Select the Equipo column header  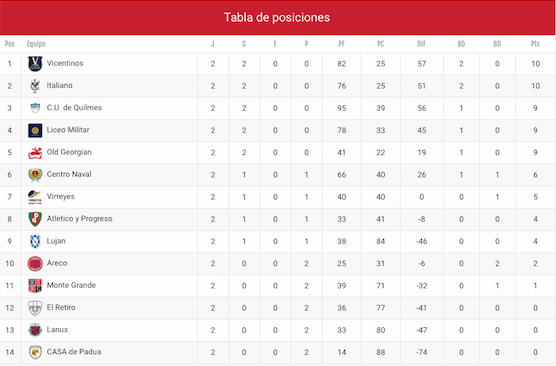pyautogui.click(x=36, y=44)
